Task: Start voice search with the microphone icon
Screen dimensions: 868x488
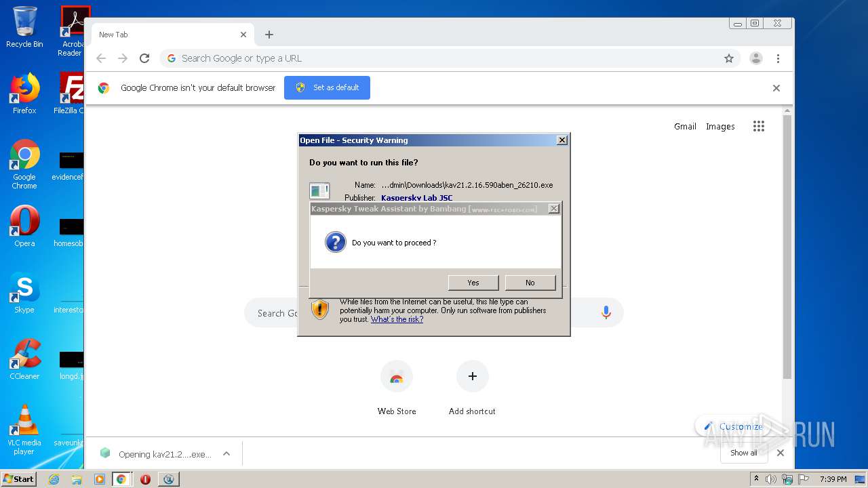Action: click(x=606, y=312)
